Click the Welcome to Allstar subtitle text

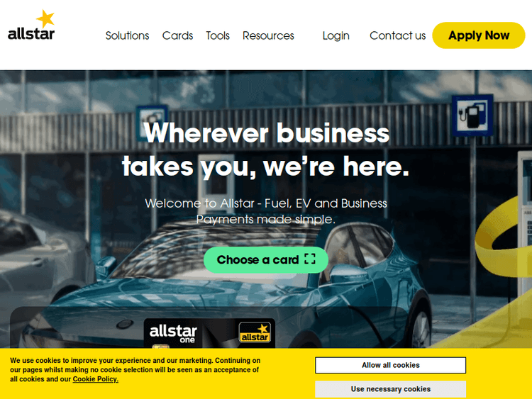pos(266,211)
